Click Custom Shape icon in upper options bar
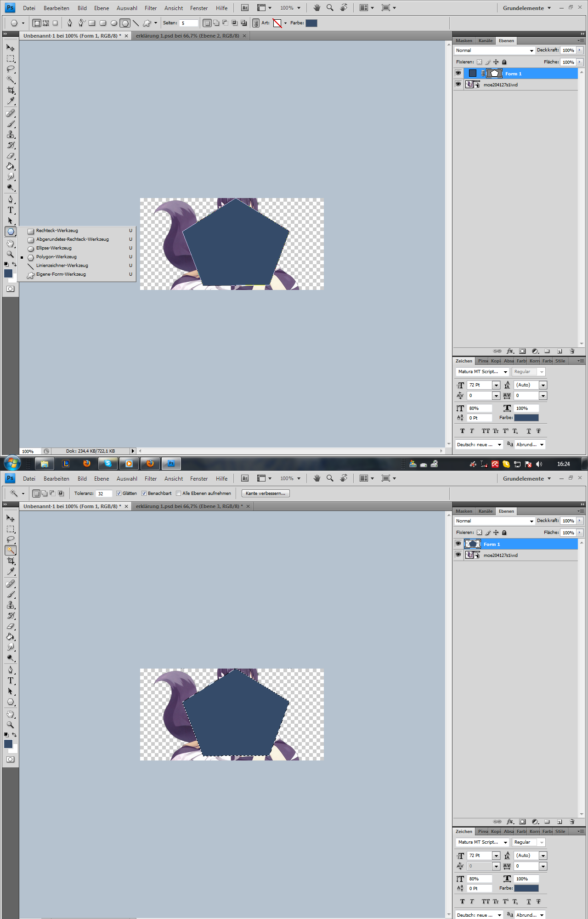The width and height of the screenshot is (588, 919). click(147, 23)
